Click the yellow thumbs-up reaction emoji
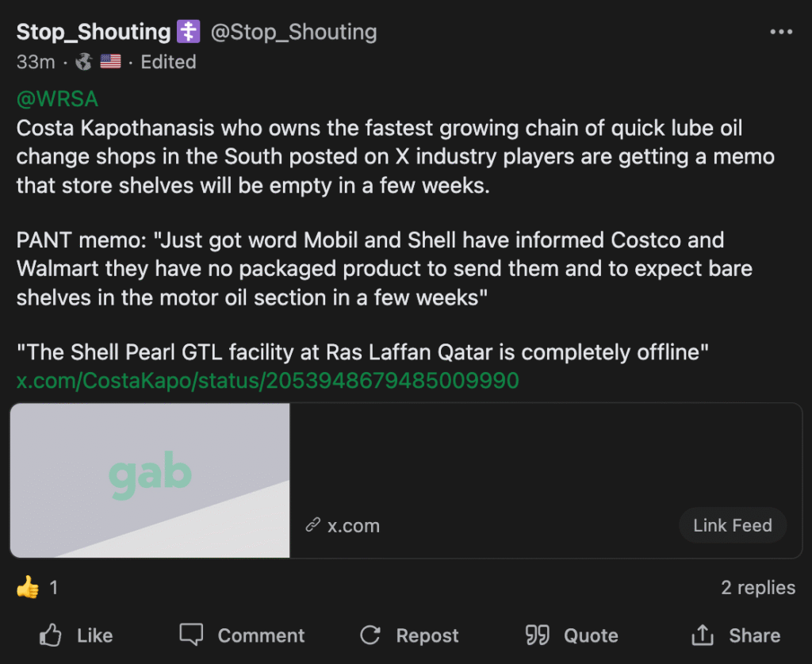This screenshot has width=812, height=664. (x=28, y=587)
